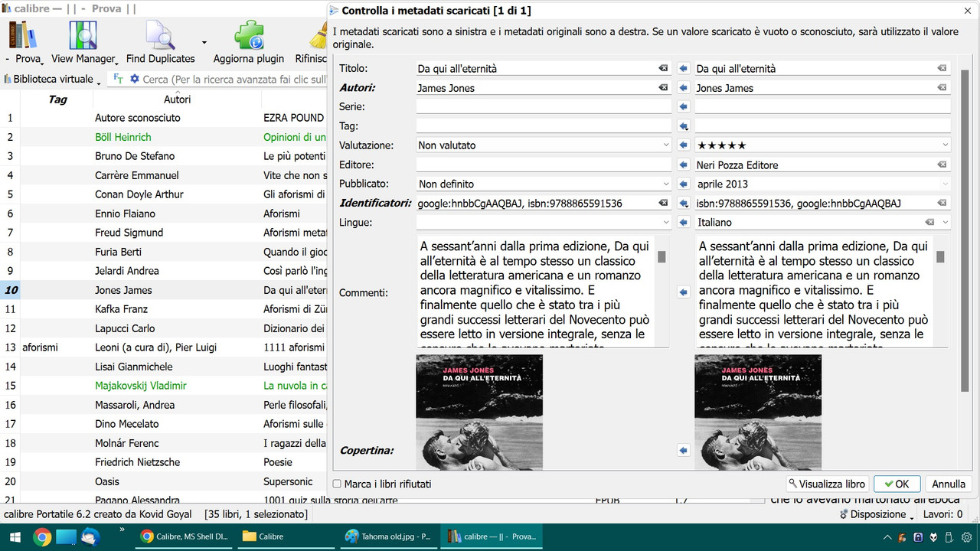
Task: Click the downloaded Serie input field
Action: tap(544, 106)
